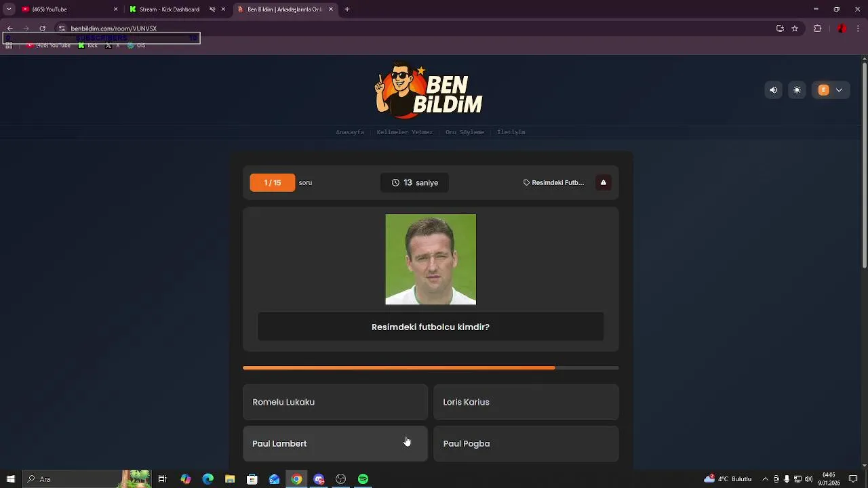Image resolution: width=868 pixels, height=488 pixels.
Task: Click the red warning report button
Action: (604, 182)
